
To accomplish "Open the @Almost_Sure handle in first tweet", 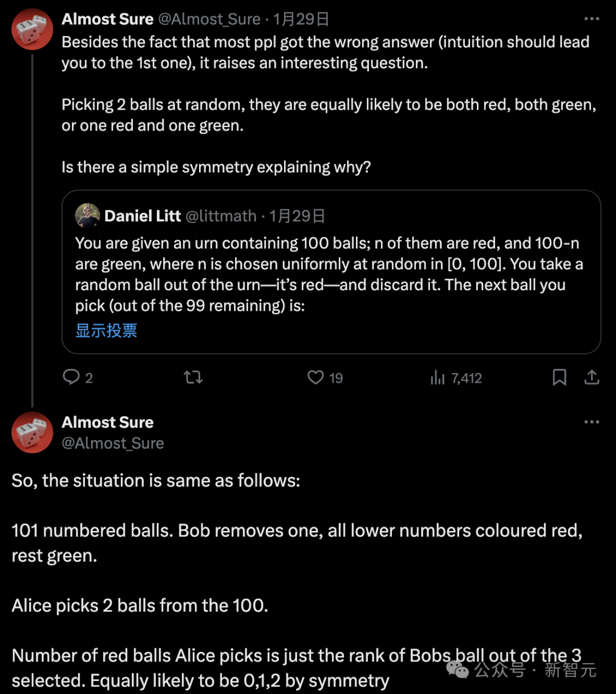I will tap(209, 19).
